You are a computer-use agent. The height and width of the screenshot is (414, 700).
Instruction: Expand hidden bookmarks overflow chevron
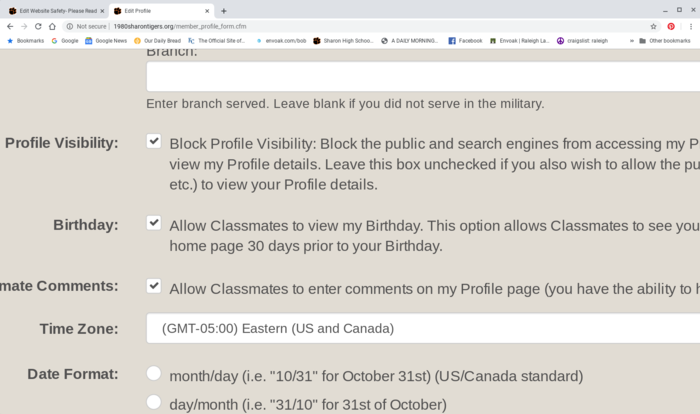(x=632, y=41)
